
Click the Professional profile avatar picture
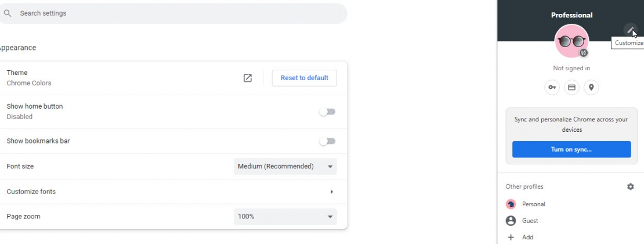point(571,41)
